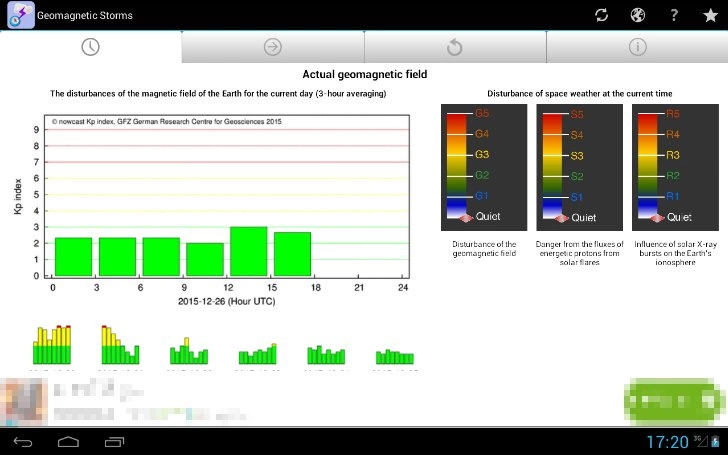The height and width of the screenshot is (455, 728).
Task: Open the globe web icon
Action: click(x=637, y=15)
